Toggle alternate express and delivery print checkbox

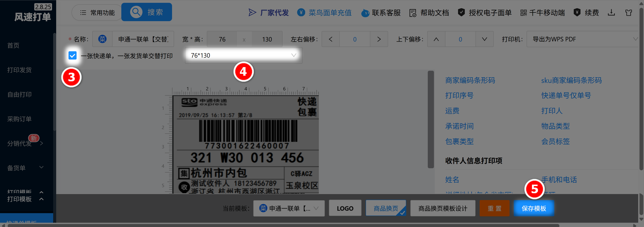pyautogui.click(x=72, y=56)
